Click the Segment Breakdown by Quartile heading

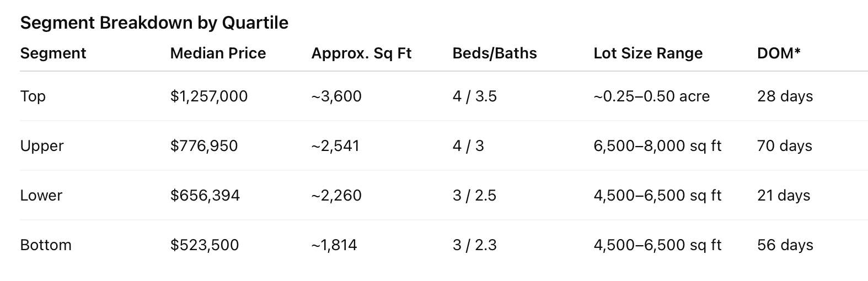pos(154,23)
